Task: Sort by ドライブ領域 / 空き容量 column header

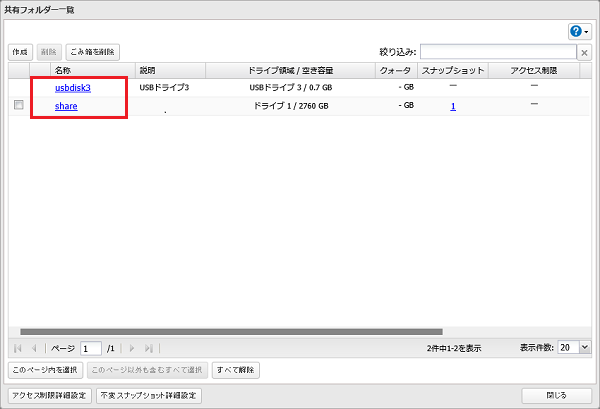Action: (x=290, y=70)
